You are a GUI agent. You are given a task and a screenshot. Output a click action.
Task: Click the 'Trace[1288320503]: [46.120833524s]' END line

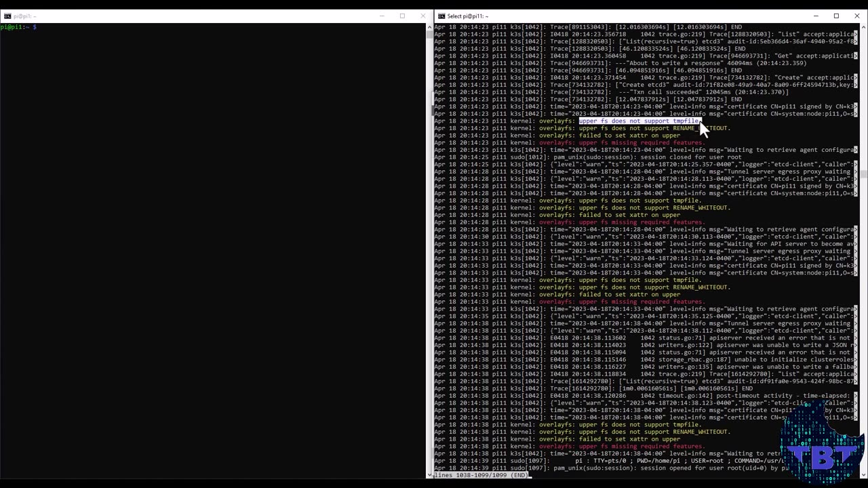[590, 49]
